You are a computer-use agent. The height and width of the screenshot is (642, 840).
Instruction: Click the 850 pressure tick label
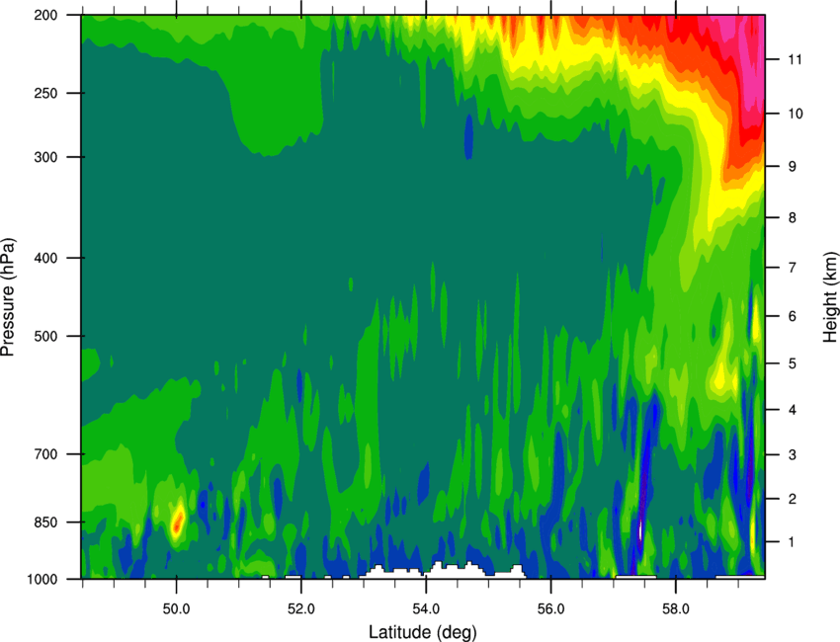[46, 522]
